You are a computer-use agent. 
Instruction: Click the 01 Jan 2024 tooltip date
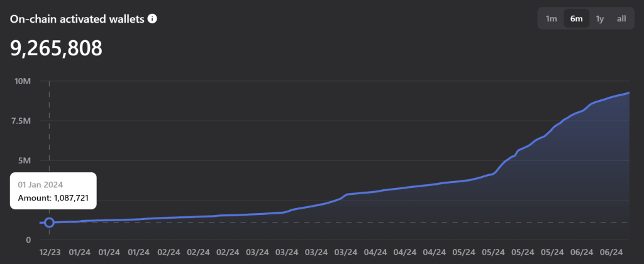pyautogui.click(x=40, y=185)
